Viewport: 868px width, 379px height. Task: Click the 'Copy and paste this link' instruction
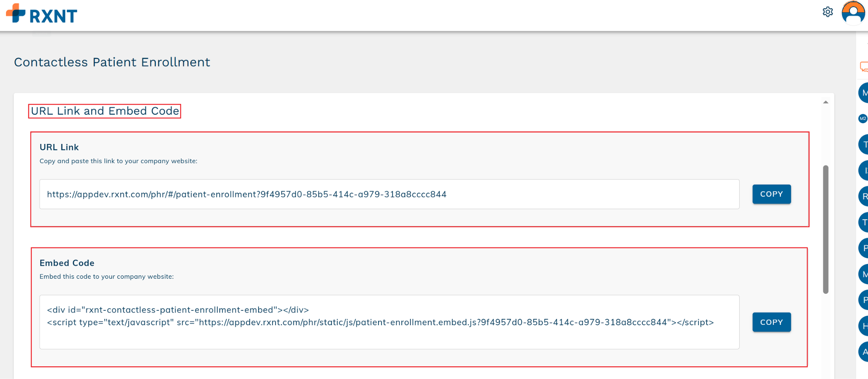[118, 161]
